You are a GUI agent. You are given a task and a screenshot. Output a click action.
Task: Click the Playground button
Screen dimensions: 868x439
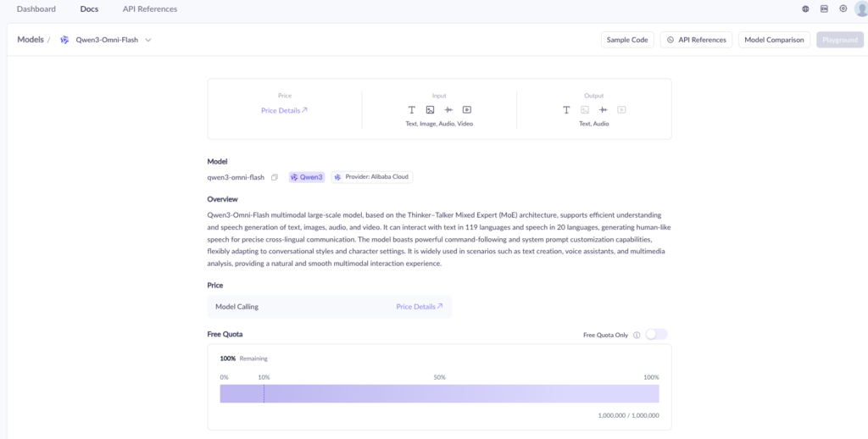(x=839, y=40)
